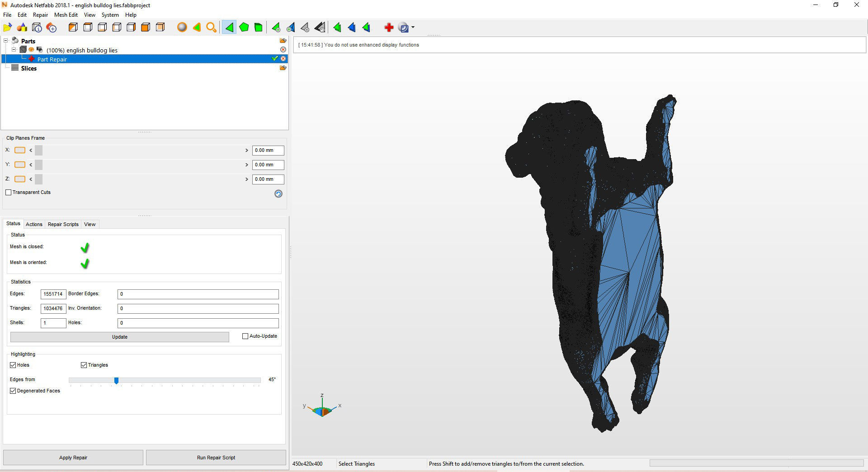Image resolution: width=868 pixels, height=472 pixels.
Task: Click the orange triangle toolbar icon
Action: (197, 28)
